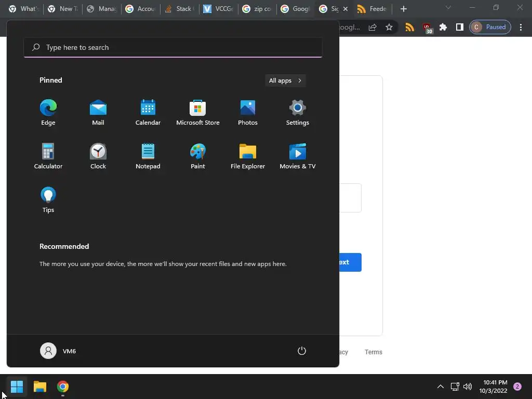Click the RSS feed extension icon
Viewport: 532px width, 399px height.
pyautogui.click(x=409, y=27)
